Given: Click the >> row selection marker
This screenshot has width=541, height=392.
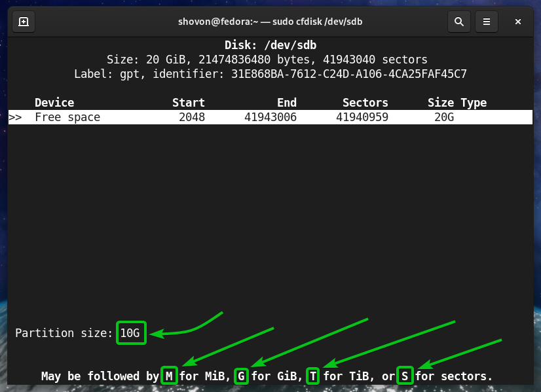Looking at the screenshot, I should pyautogui.click(x=16, y=118).
